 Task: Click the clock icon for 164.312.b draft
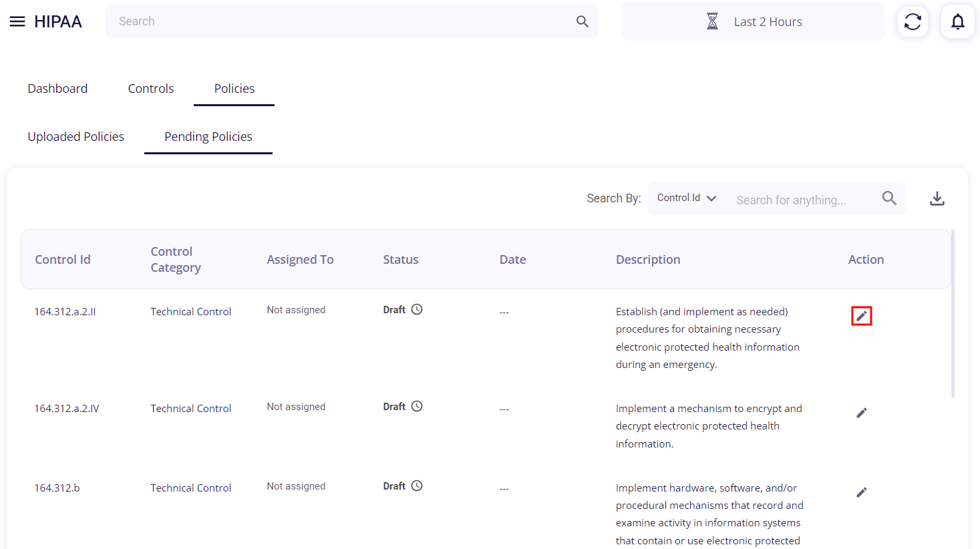[417, 486]
